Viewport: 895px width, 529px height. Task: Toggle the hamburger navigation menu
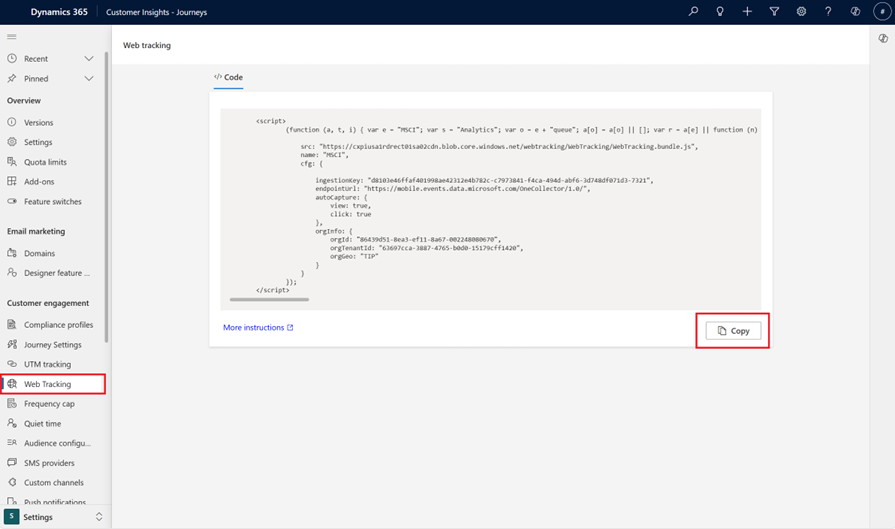click(x=12, y=37)
